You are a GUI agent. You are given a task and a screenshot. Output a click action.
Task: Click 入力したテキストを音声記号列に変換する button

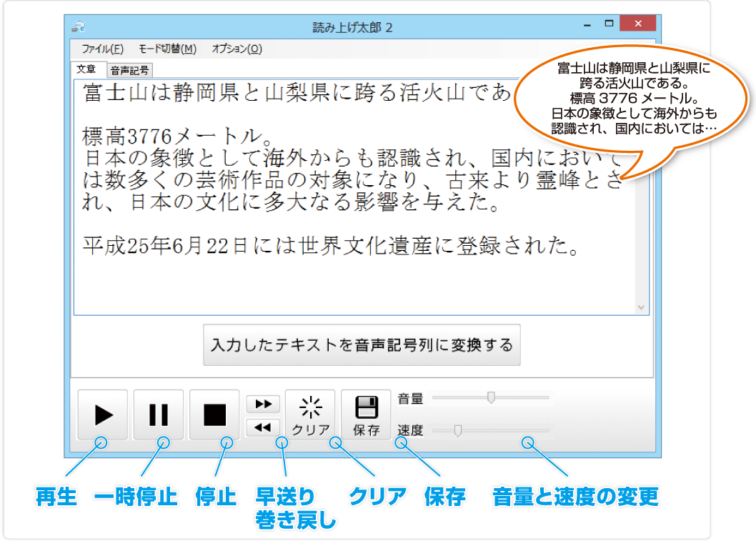pyautogui.click(x=362, y=345)
